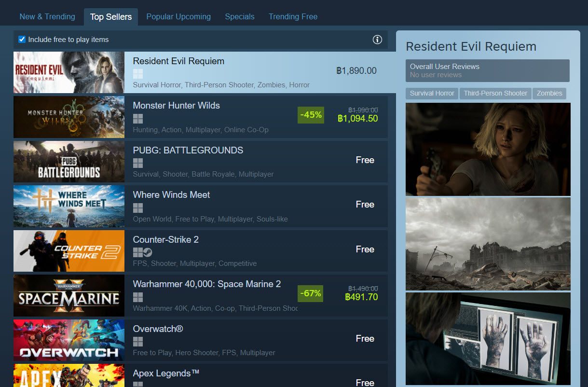Click the -45% discount badge

(311, 115)
